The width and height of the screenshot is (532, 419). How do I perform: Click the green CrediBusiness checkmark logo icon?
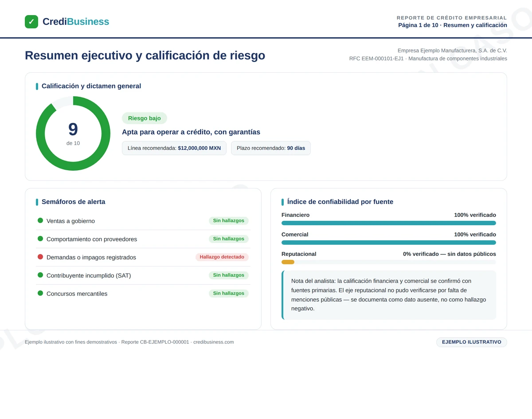(x=31, y=22)
